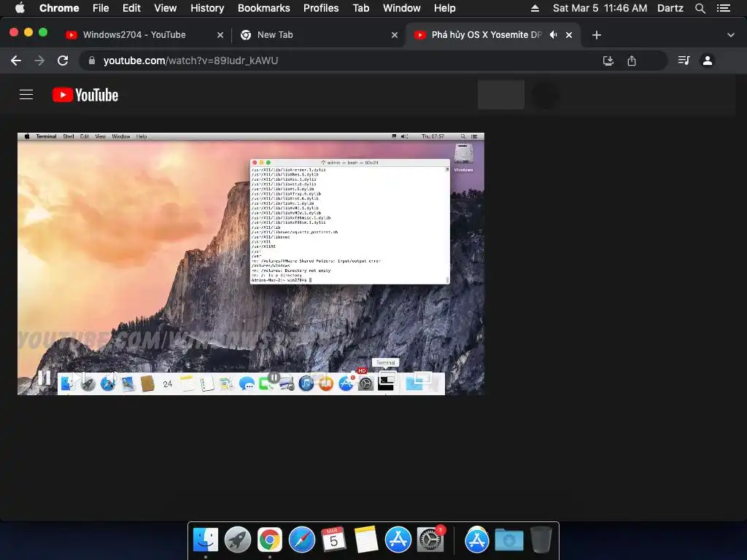Open the App Store icon next to Downloads folder
747x560 pixels.
(477, 540)
